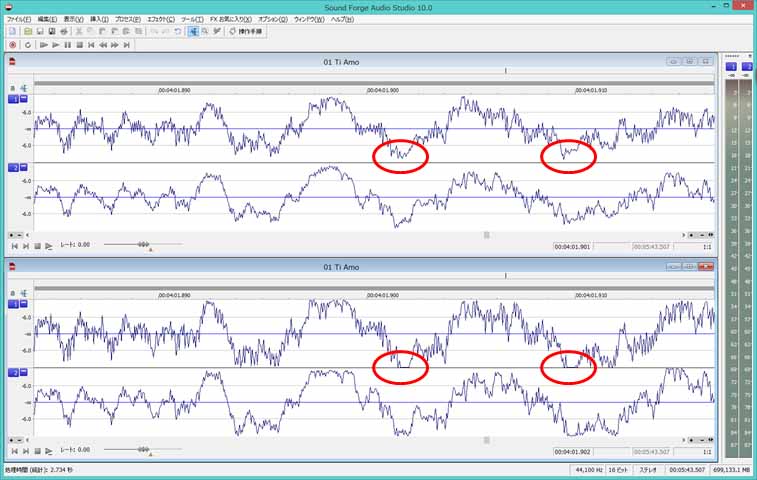Click Go to End in upper window transport

click(26, 246)
